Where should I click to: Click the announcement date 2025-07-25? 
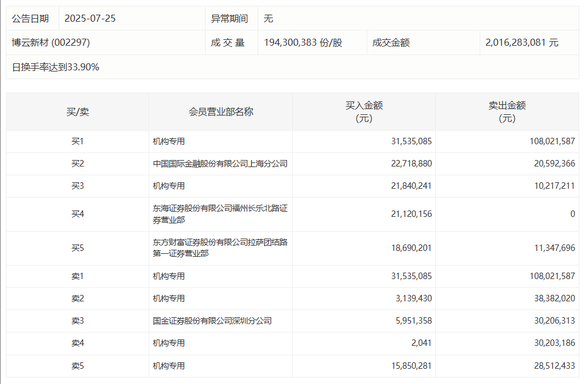90,18
